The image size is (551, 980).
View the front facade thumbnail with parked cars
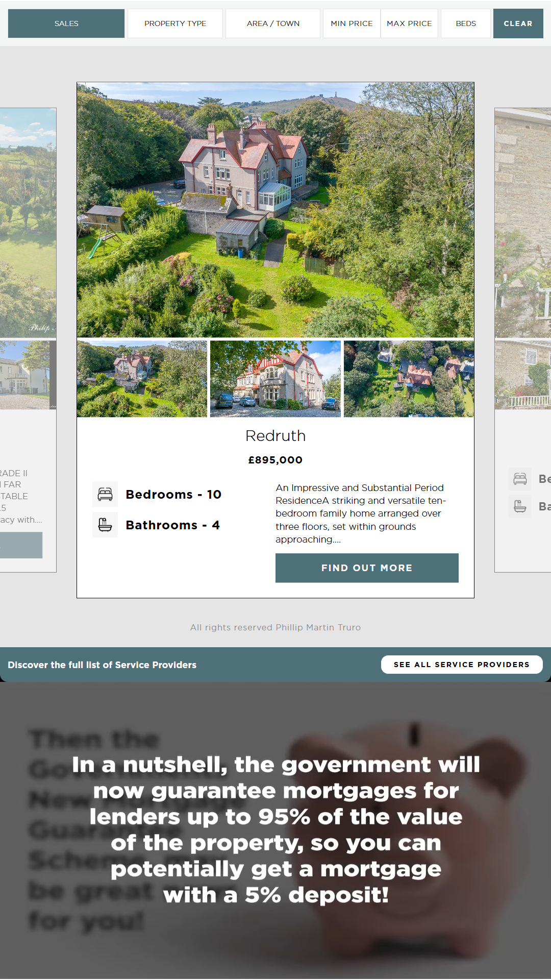coord(275,379)
